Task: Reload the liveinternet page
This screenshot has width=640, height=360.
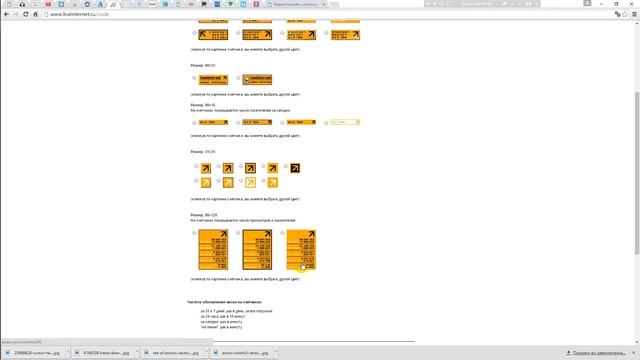Action: coord(26,14)
